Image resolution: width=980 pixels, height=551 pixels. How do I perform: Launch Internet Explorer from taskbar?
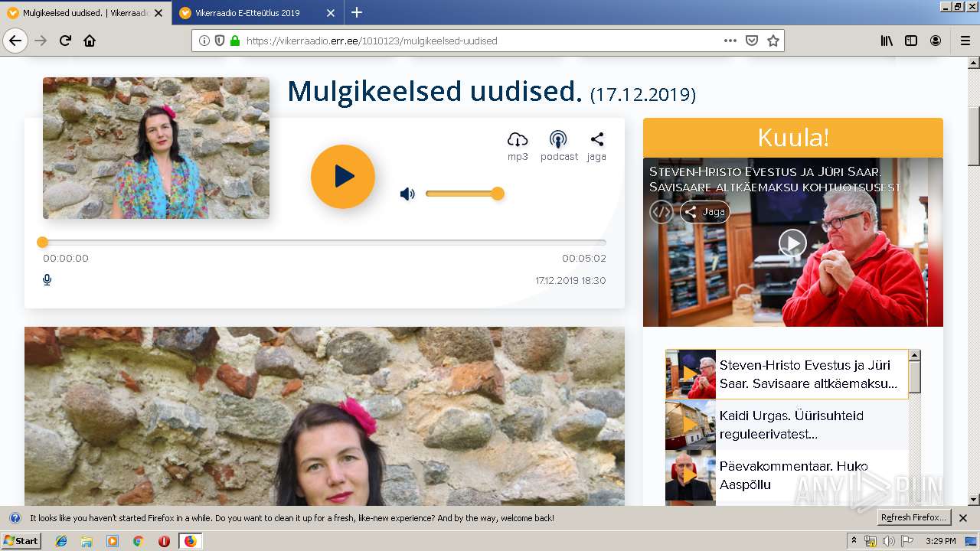61,541
